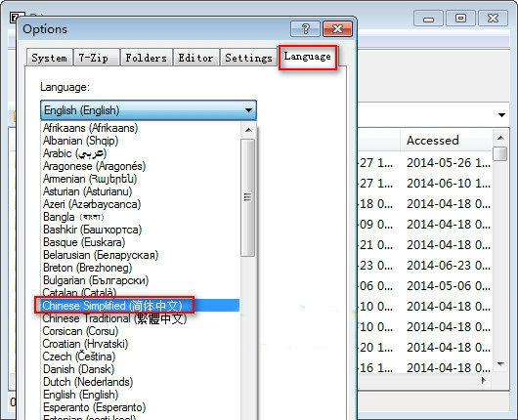Click the Options dialog help button
This screenshot has width=518, height=420.
click(305, 28)
